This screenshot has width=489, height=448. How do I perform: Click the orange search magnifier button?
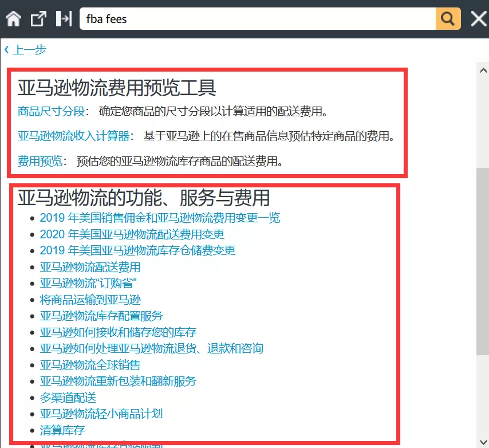click(x=448, y=19)
